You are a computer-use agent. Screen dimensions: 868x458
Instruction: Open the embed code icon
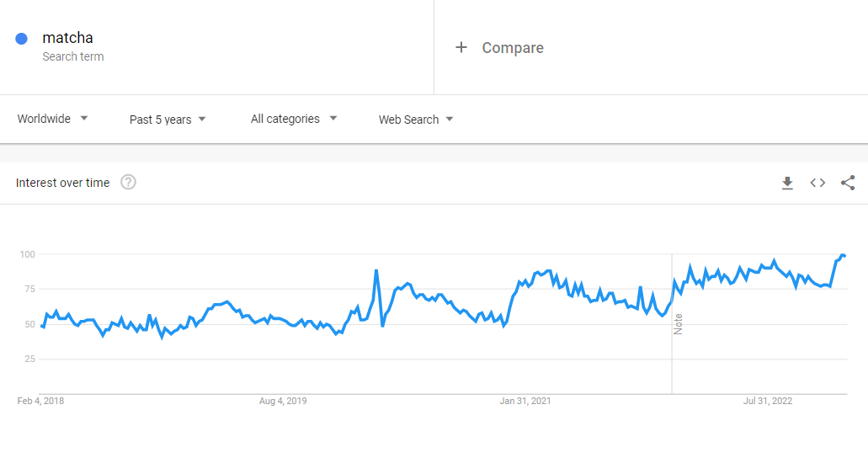817,183
